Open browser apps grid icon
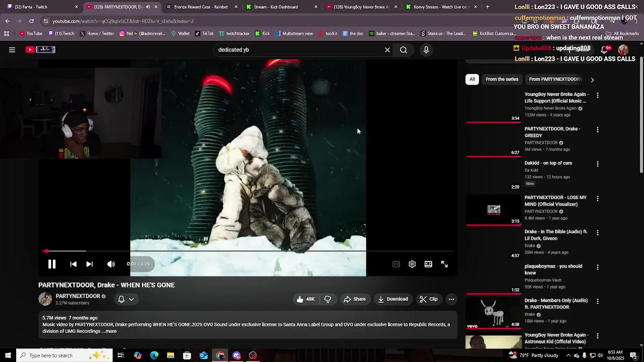This screenshot has width=644, height=362. click(7, 34)
